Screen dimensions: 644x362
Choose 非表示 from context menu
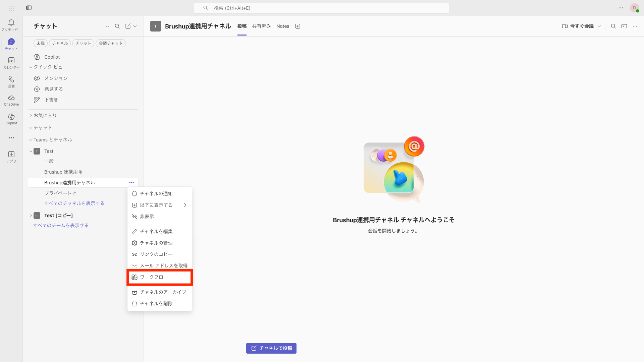(160, 217)
